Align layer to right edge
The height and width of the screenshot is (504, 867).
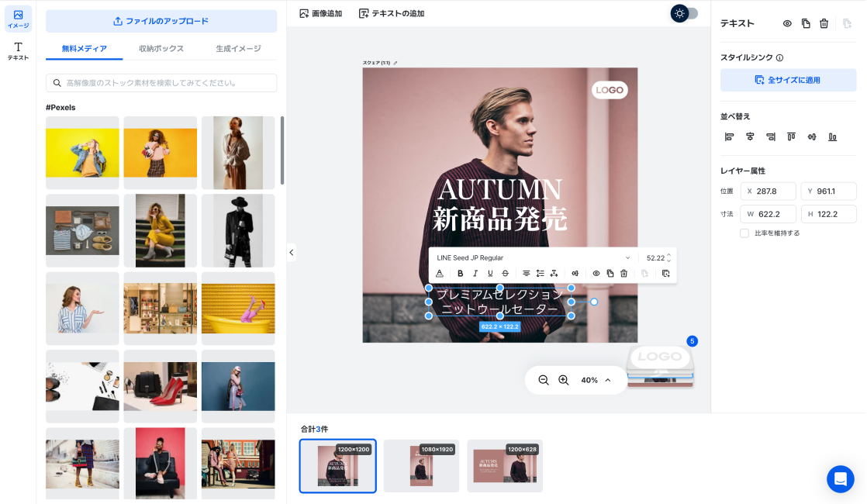771,136
